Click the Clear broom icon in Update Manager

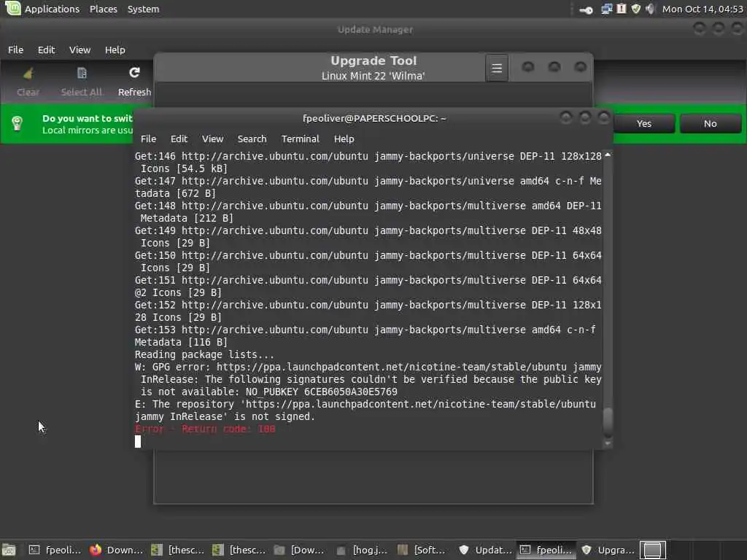[28, 74]
